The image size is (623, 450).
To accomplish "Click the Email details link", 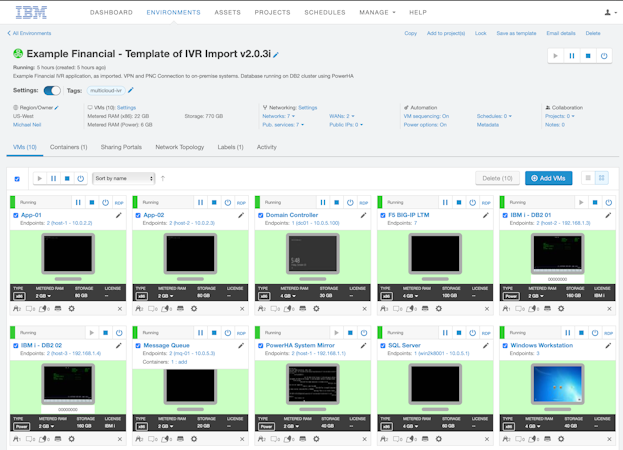I will [x=561, y=33].
